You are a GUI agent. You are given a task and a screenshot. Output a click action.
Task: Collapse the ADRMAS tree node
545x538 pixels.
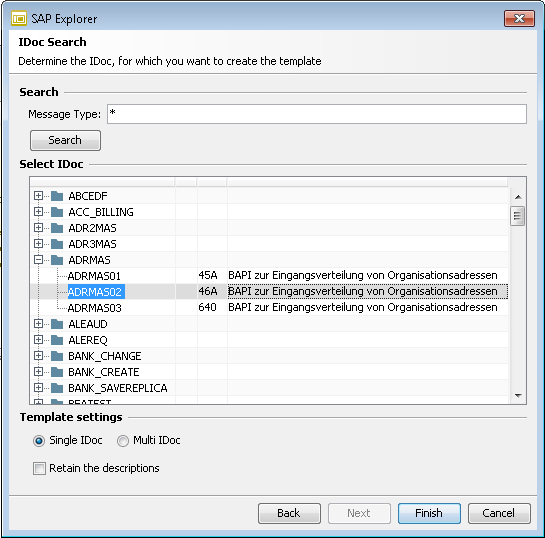38,260
